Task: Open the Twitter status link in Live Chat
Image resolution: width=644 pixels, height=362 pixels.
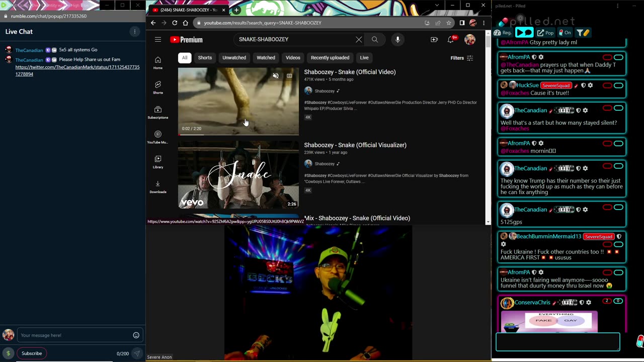Action: (77, 70)
